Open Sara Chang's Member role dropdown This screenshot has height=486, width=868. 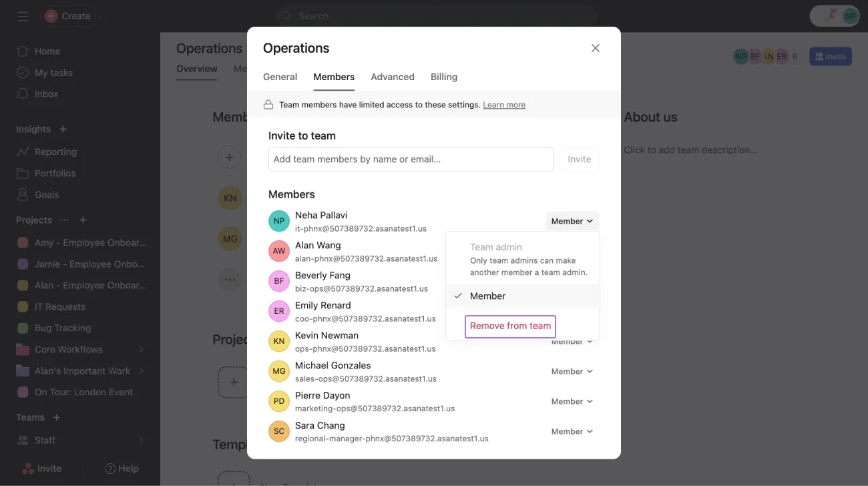pyautogui.click(x=572, y=431)
